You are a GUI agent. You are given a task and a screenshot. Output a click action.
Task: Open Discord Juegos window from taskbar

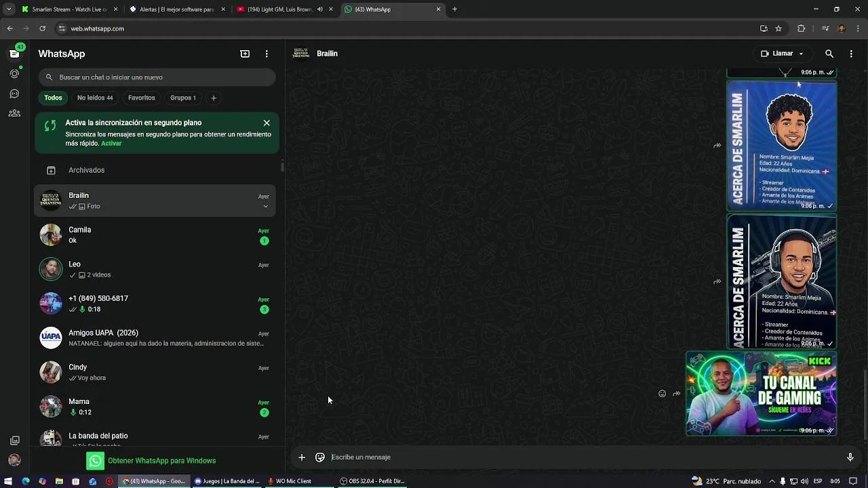[227, 481]
